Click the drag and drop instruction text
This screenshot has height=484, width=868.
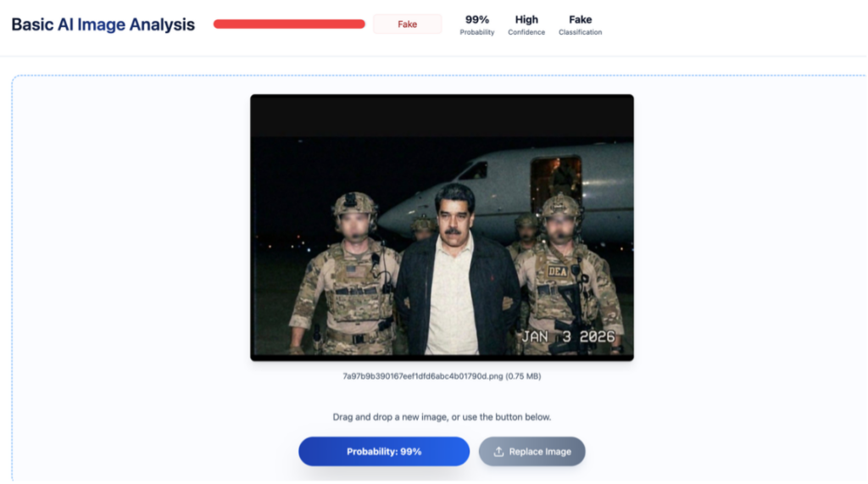pyautogui.click(x=442, y=417)
